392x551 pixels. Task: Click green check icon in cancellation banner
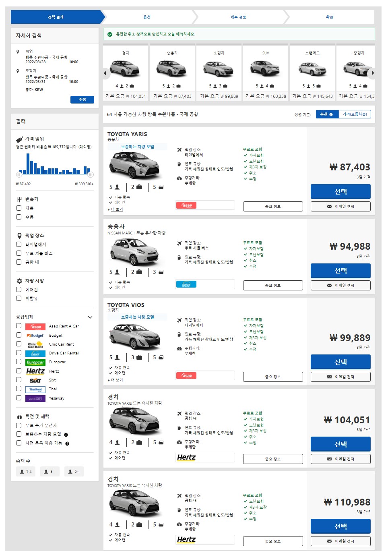tap(110, 34)
